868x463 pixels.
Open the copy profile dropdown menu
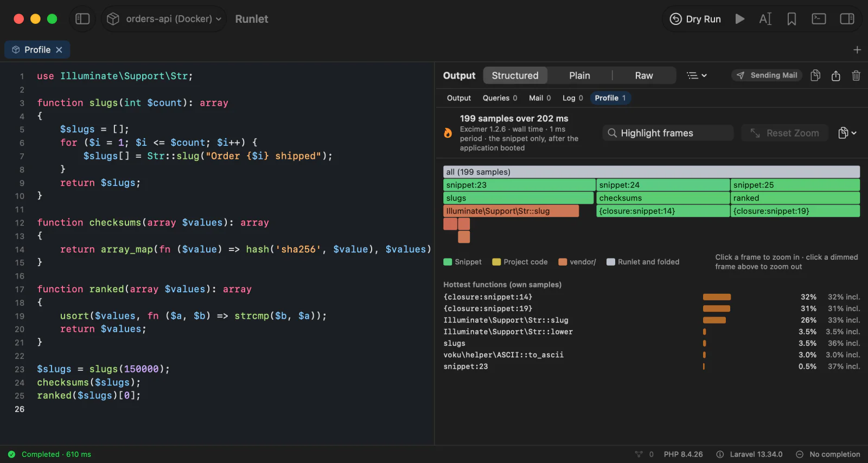847,133
